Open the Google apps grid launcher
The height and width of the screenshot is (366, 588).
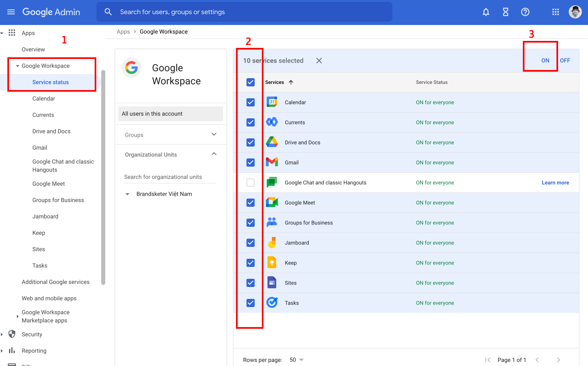tap(556, 12)
